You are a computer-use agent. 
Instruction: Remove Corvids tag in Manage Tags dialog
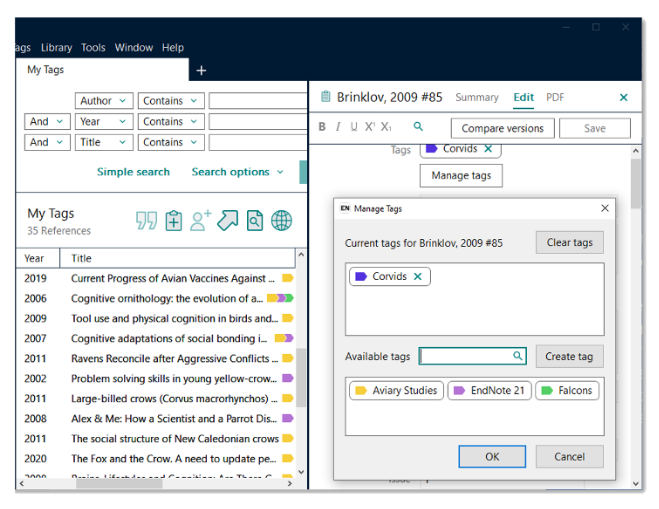418,277
